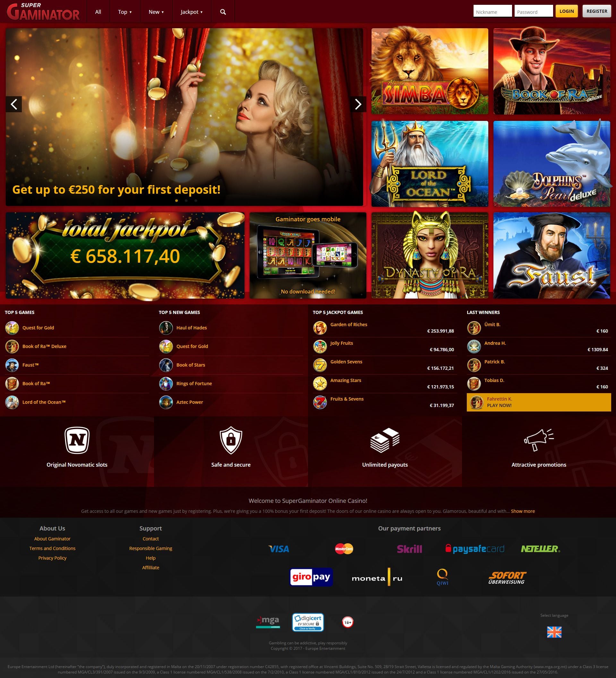This screenshot has width=616, height=678.
Task: Open Book of Stars in new games
Action: pos(191,365)
